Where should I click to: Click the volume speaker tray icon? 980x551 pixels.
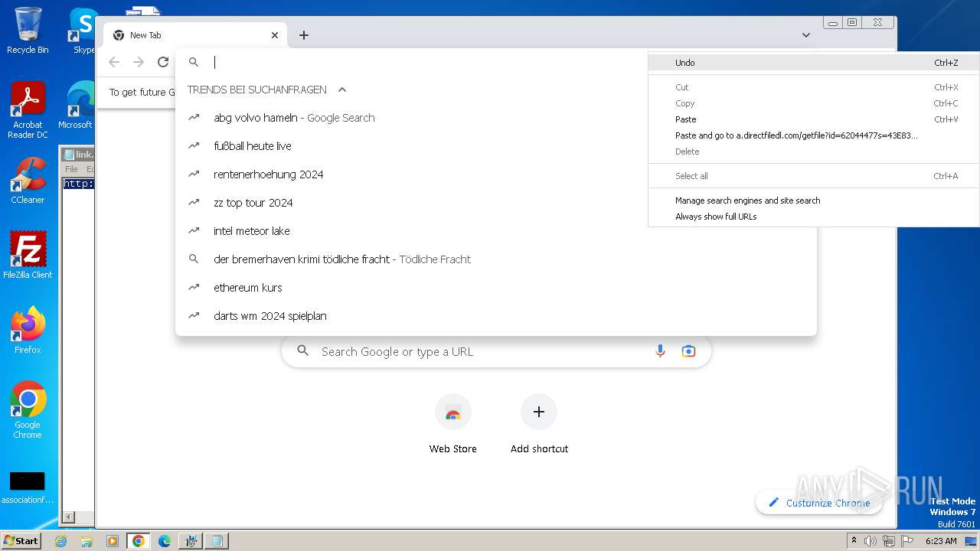click(x=871, y=541)
